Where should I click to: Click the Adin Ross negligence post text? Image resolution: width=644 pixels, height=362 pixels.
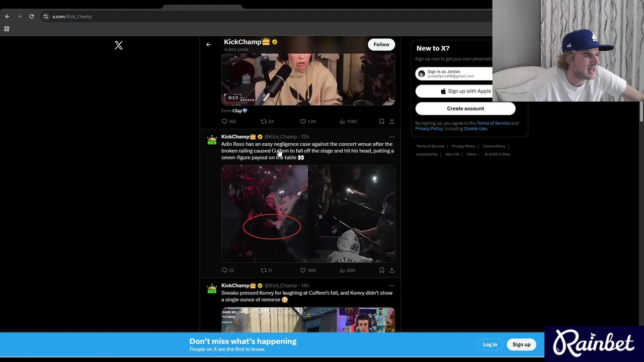(307, 151)
